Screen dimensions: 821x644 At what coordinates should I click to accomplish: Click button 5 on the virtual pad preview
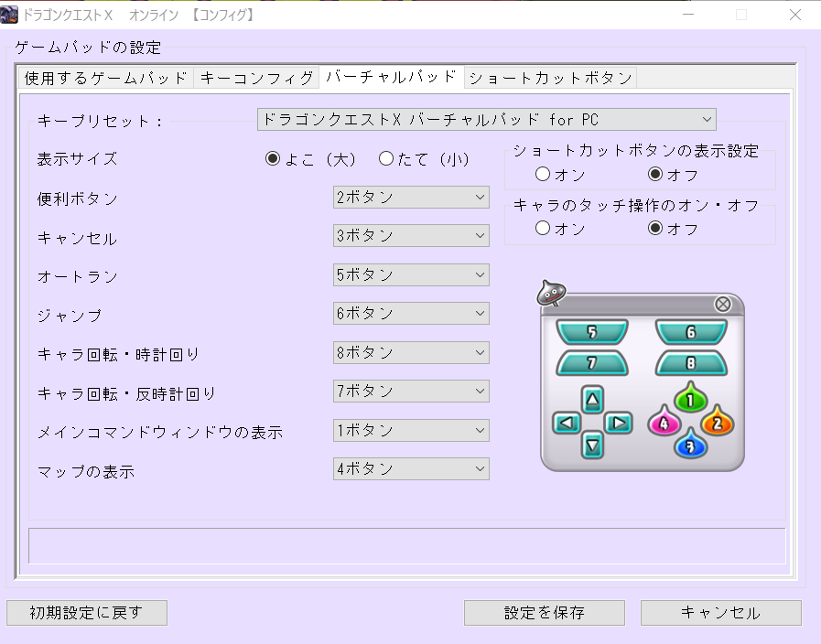click(592, 333)
